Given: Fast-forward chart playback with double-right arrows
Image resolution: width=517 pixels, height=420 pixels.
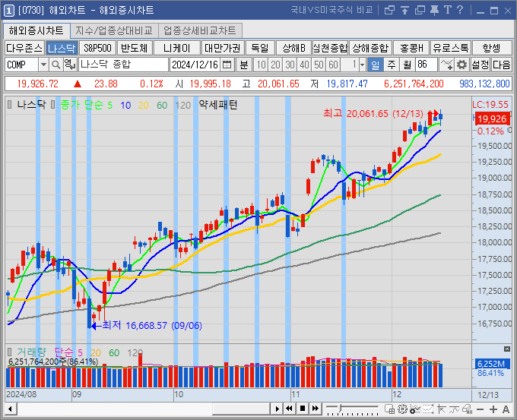Looking at the screenshot, I should coord(316,409).
